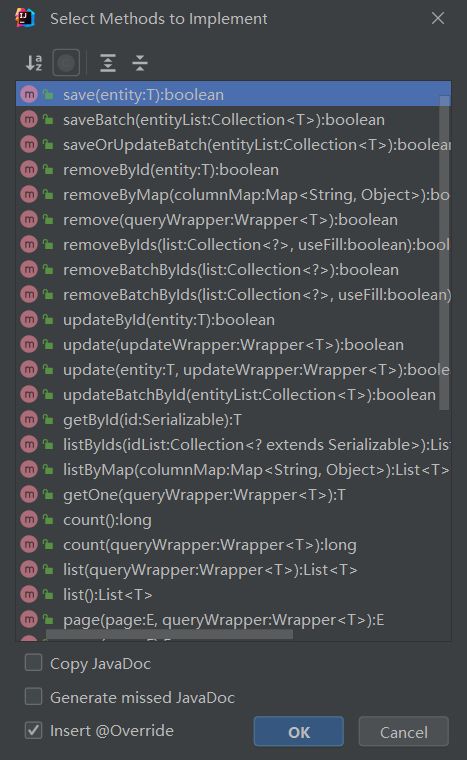Click the Cancel button
467x760 pixels.
(x=403, y=732)
